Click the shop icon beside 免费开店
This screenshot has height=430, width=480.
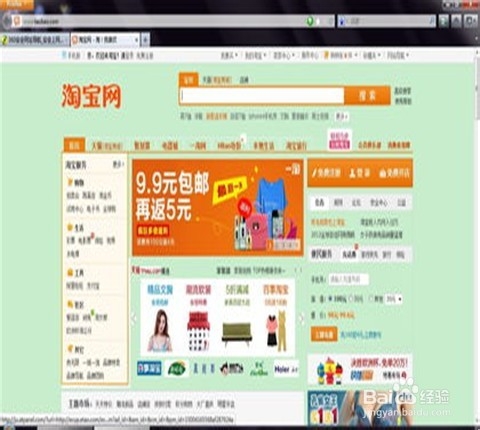pyautogui.click(x=382, y=173)
